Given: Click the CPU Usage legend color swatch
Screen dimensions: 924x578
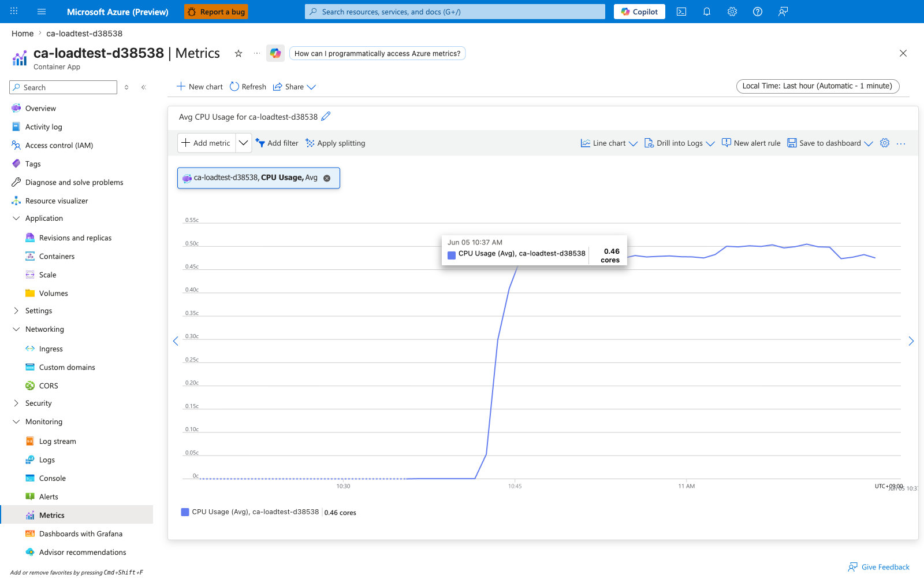Looking at the screenshot, I should 185,512.
